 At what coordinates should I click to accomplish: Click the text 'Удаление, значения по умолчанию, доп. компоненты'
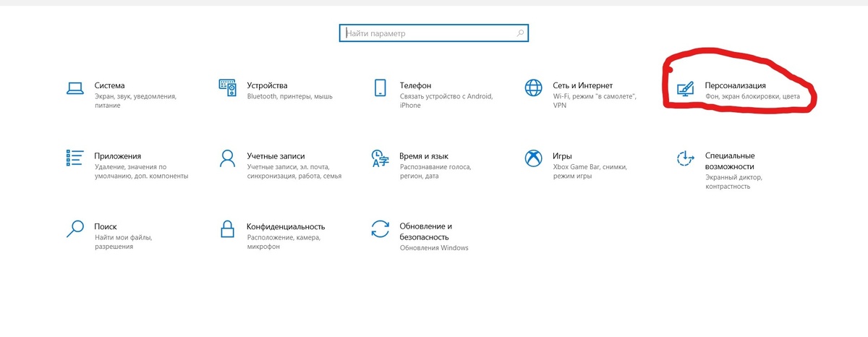141,171
